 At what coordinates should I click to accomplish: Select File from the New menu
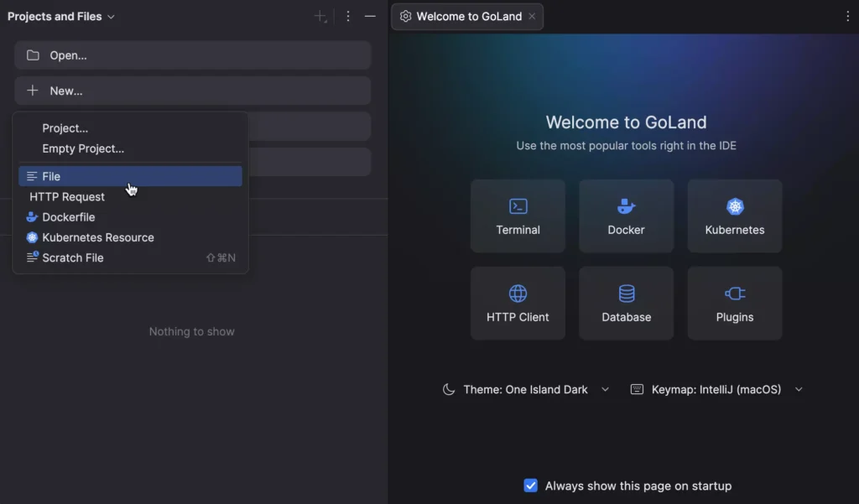50,176
